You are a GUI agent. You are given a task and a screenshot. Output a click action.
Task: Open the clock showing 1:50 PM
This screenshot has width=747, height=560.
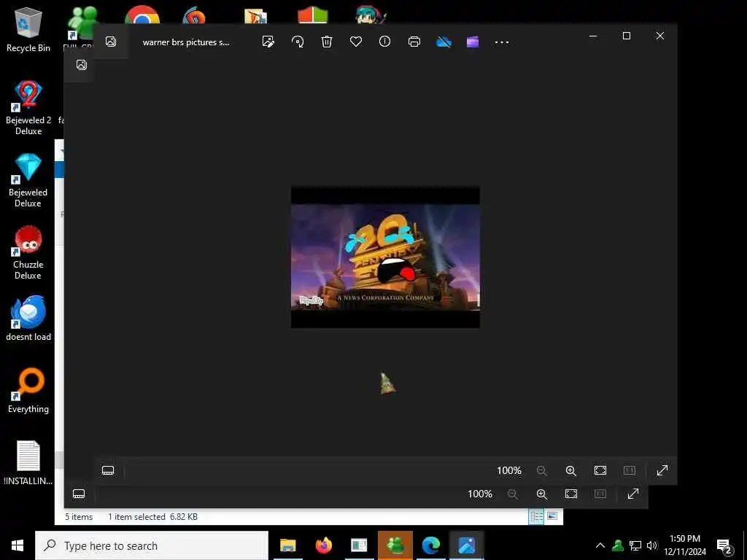pyautogui.click(x=684, y=545)
